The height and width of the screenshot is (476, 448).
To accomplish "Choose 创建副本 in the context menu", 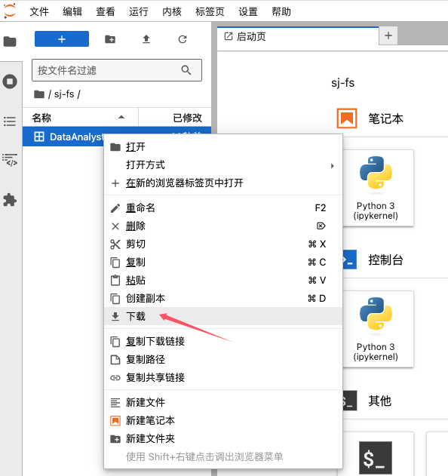I will [x=223, y=299].
